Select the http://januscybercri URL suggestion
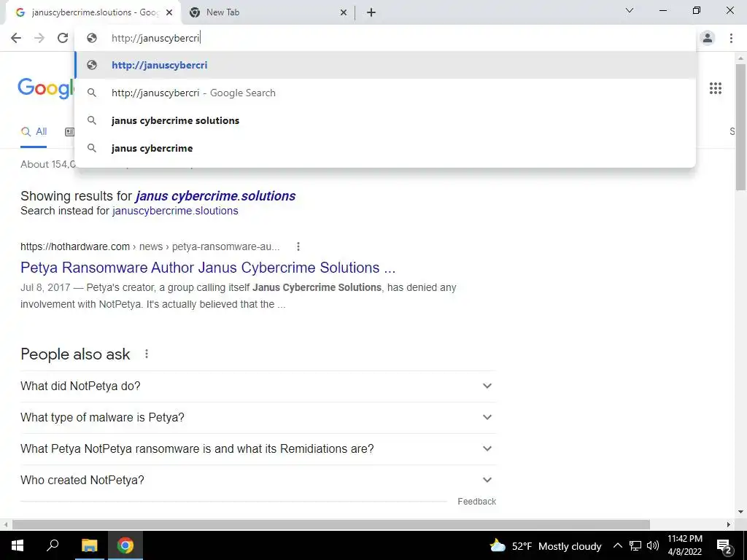747x560 pixels. 385,65
